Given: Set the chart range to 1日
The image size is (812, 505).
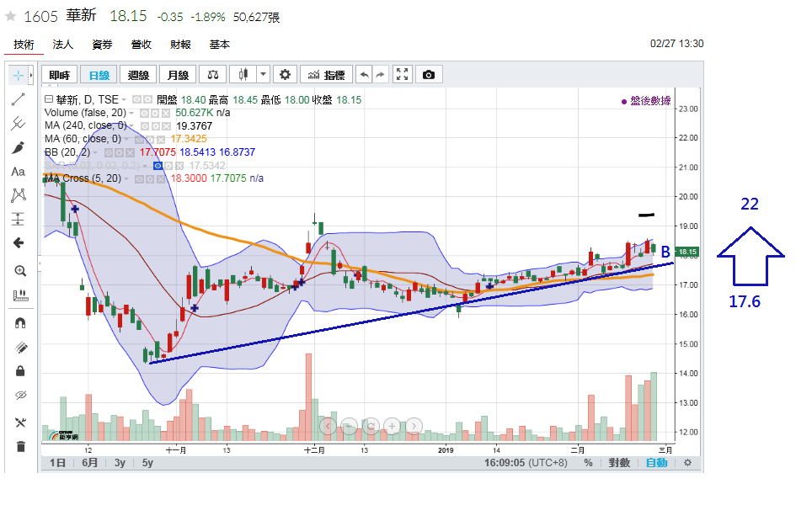Looking at the screenshot, I should click(x=57, y=463).
